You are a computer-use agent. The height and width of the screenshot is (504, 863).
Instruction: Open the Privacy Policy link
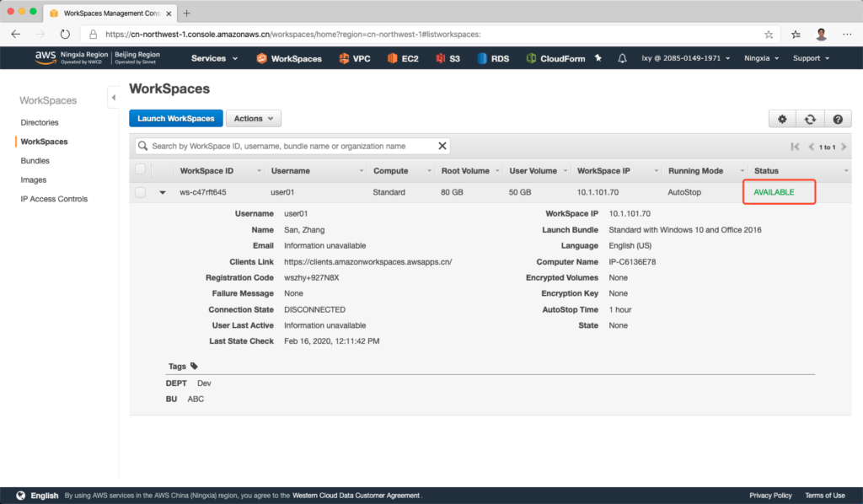click(x=770, y=496)
